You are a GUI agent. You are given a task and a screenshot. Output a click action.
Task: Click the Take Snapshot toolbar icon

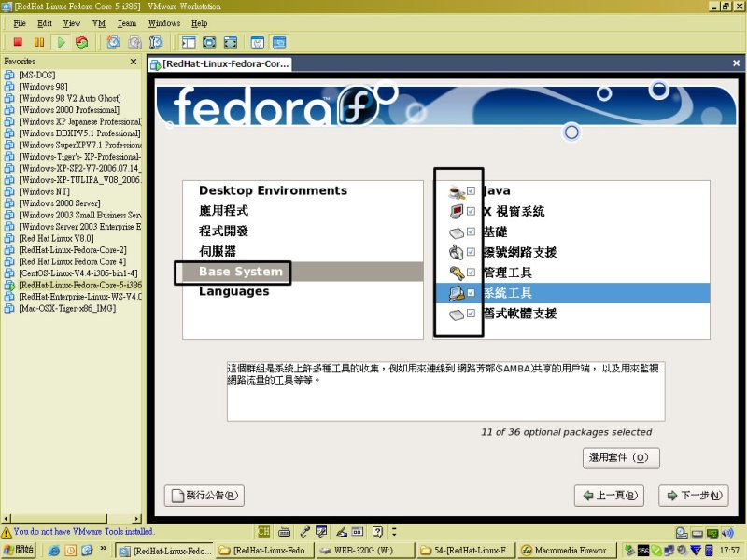113,42
